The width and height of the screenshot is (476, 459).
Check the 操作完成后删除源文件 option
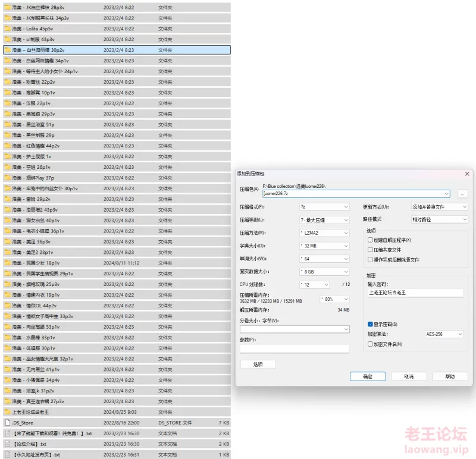click(x=370, y=260)
